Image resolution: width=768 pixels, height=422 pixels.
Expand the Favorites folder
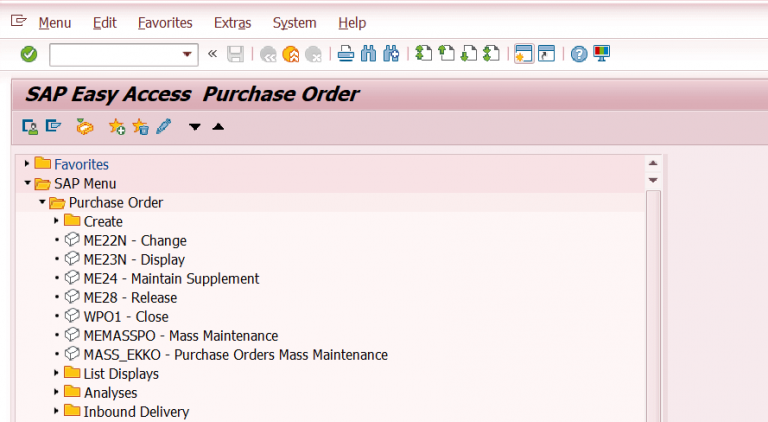pos(27,164)
